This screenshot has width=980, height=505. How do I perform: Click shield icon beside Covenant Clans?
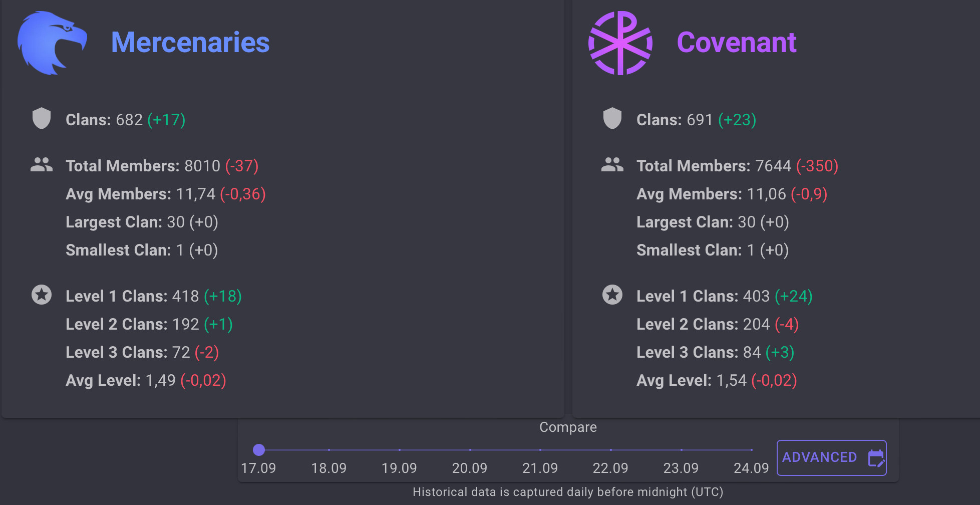(x=612, y=119)
